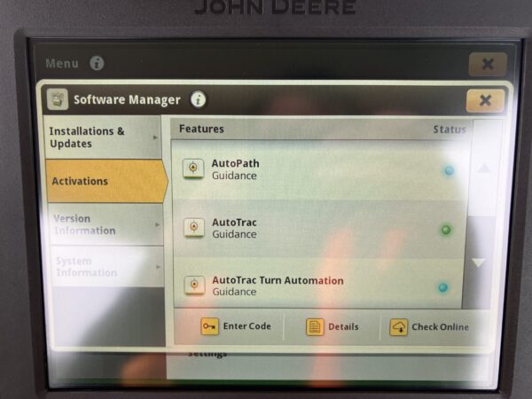This screenshot has height=399, width=532.
Task: Click Guidance label under AutoPath
Action: click(x=234, y=176)
